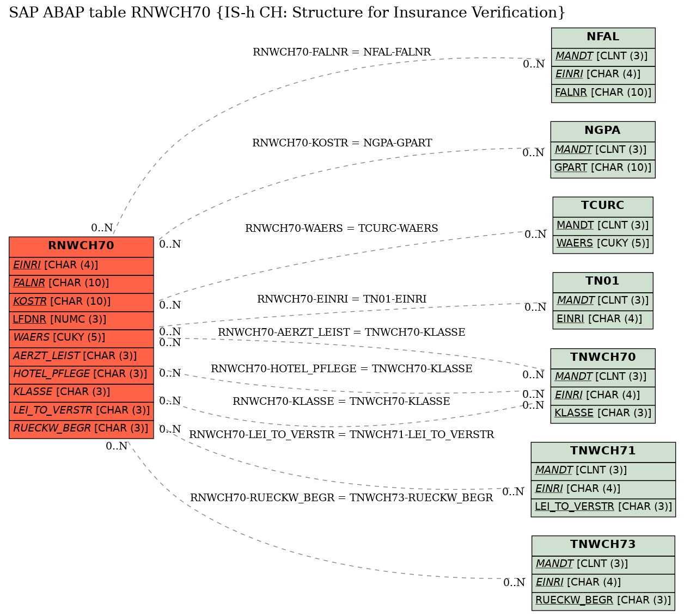
Task: Open the NFAL table header
Action: coord(603,37)
